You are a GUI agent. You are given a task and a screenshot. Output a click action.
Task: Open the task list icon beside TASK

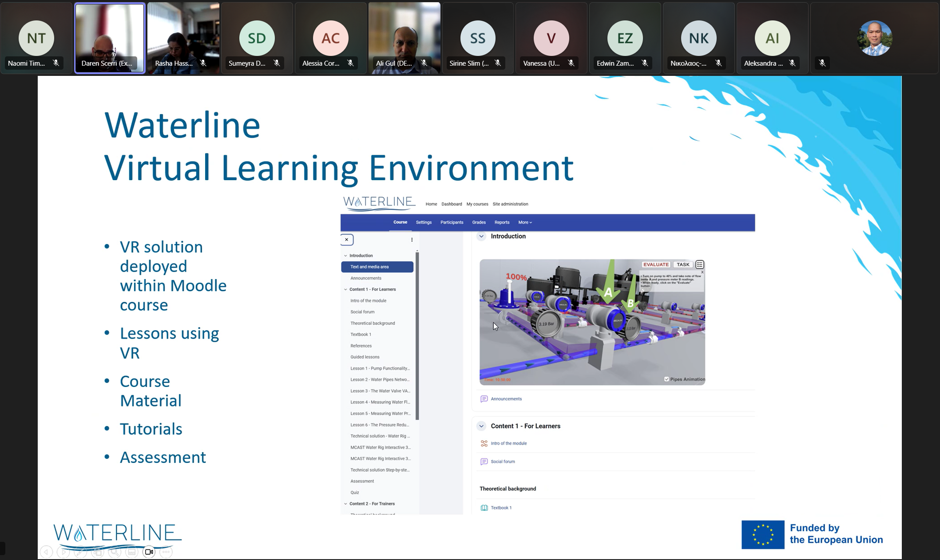coord(700,264)
